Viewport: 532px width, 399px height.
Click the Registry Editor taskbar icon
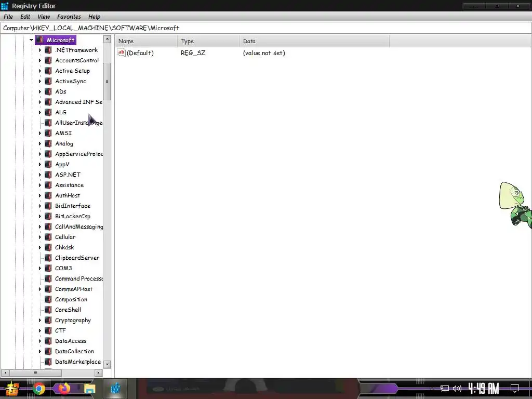[115, 389]
